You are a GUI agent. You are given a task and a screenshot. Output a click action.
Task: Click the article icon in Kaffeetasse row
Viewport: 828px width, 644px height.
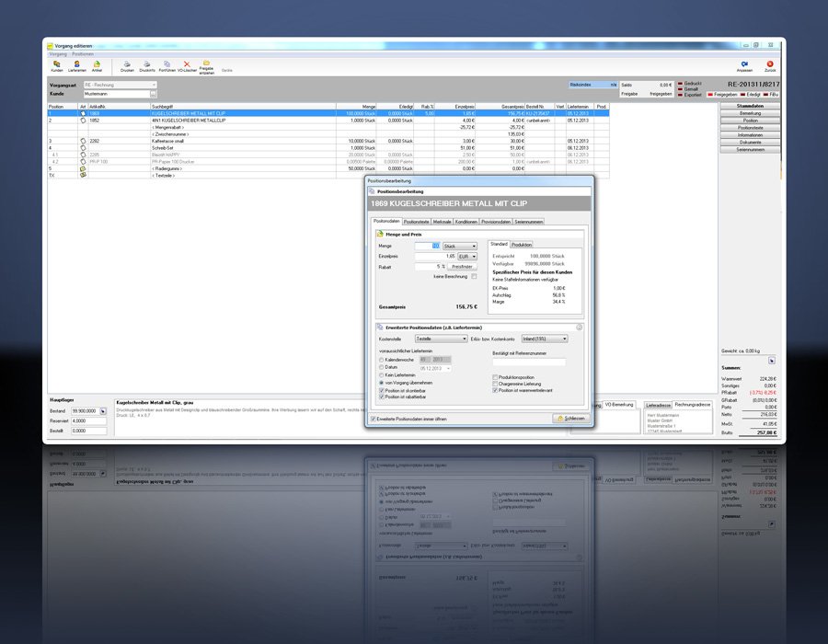83,141
